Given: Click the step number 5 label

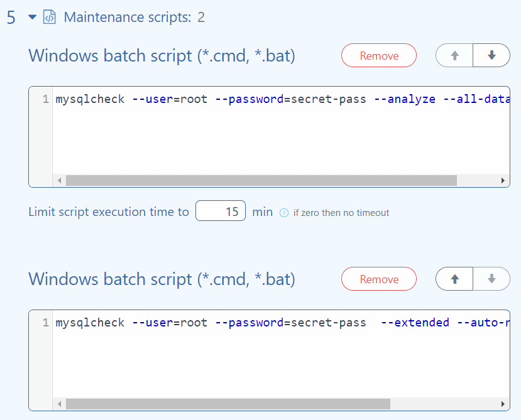Looking at the screenshot, I should tap(11, 18).
